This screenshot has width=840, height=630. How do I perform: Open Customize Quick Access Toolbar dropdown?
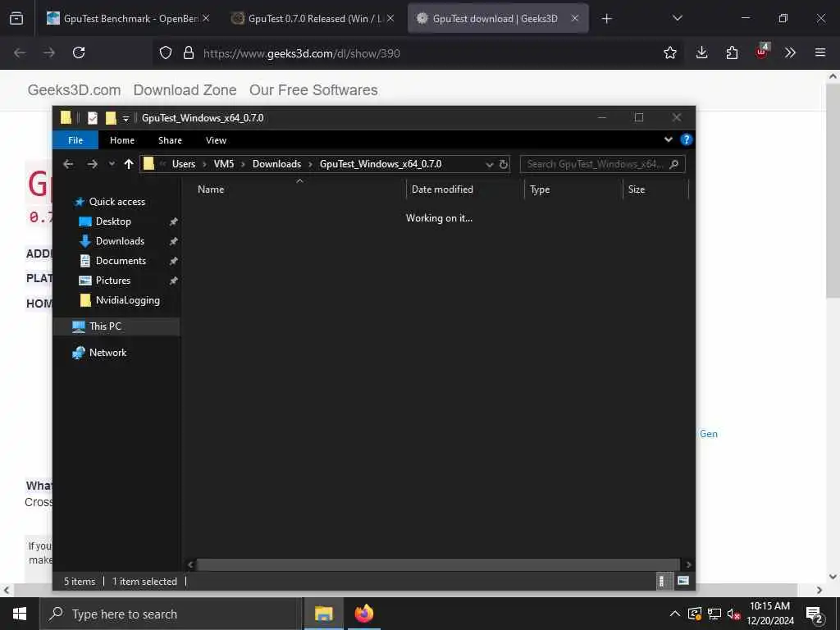tap(126, 118)
